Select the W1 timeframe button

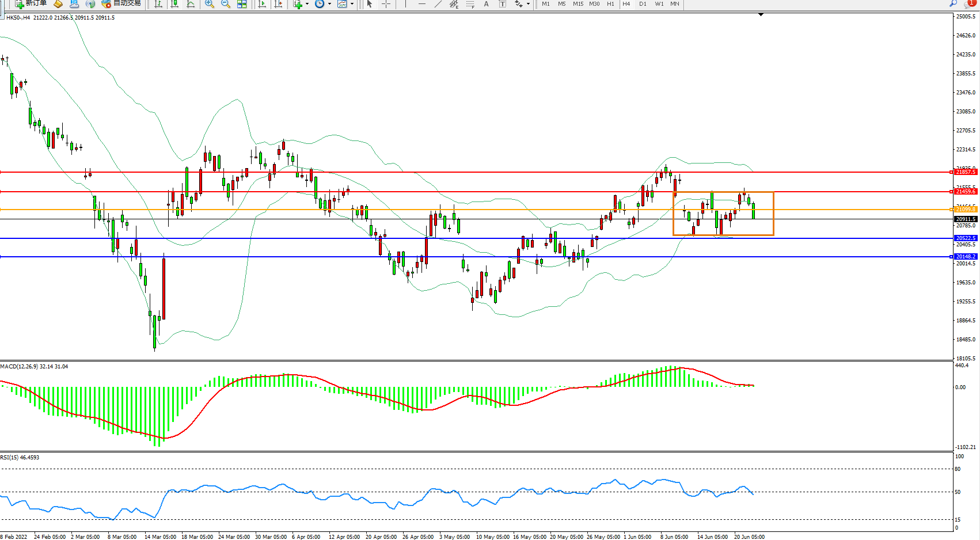[x=659, y=4]
